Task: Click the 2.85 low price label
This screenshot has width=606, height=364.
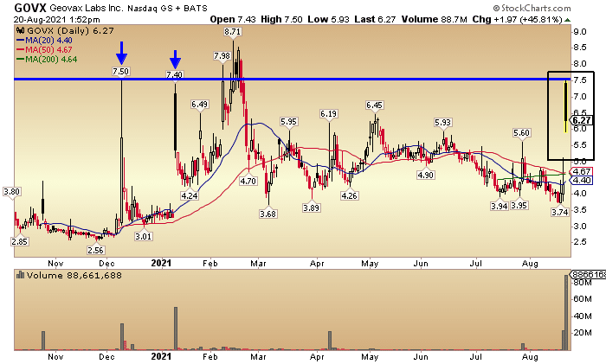Action: click(19, 241)
